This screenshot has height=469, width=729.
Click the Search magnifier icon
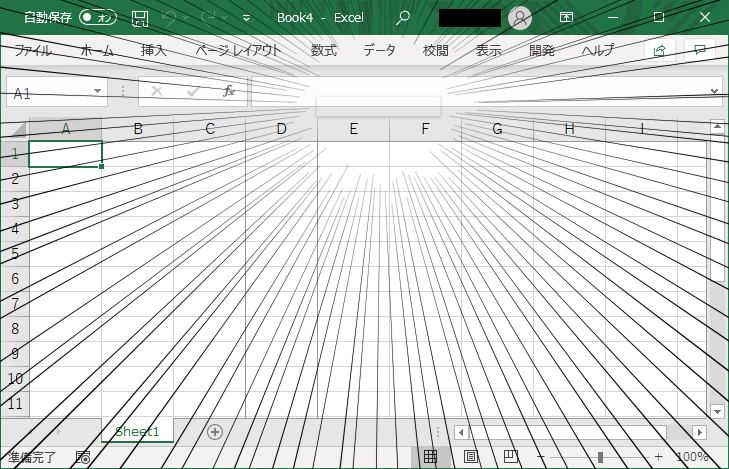[x=403, y=18]
